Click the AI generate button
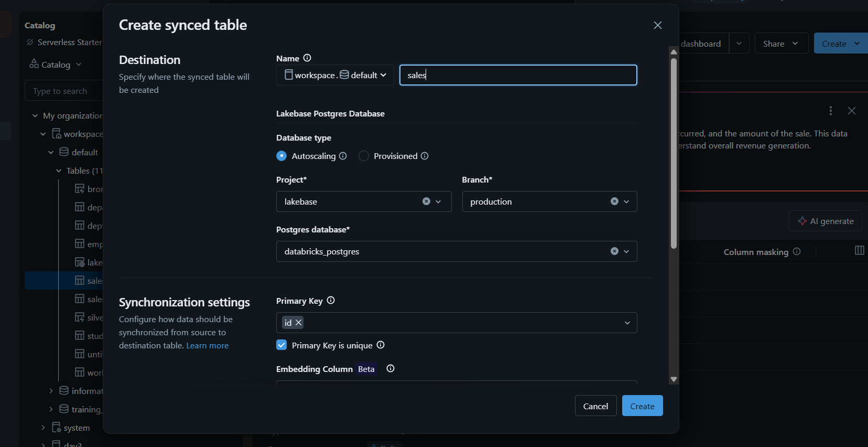 [826, 221]
